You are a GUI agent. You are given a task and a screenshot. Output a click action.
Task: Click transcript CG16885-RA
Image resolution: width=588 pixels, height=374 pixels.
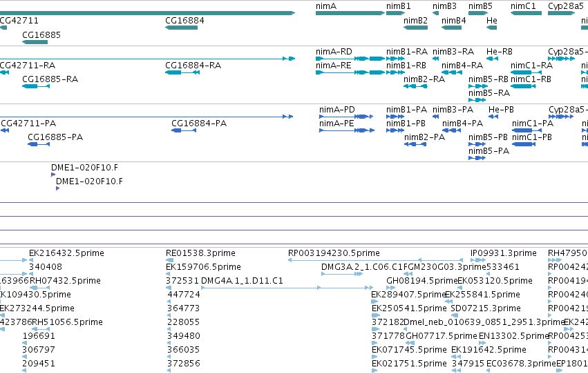coord(36,86)
